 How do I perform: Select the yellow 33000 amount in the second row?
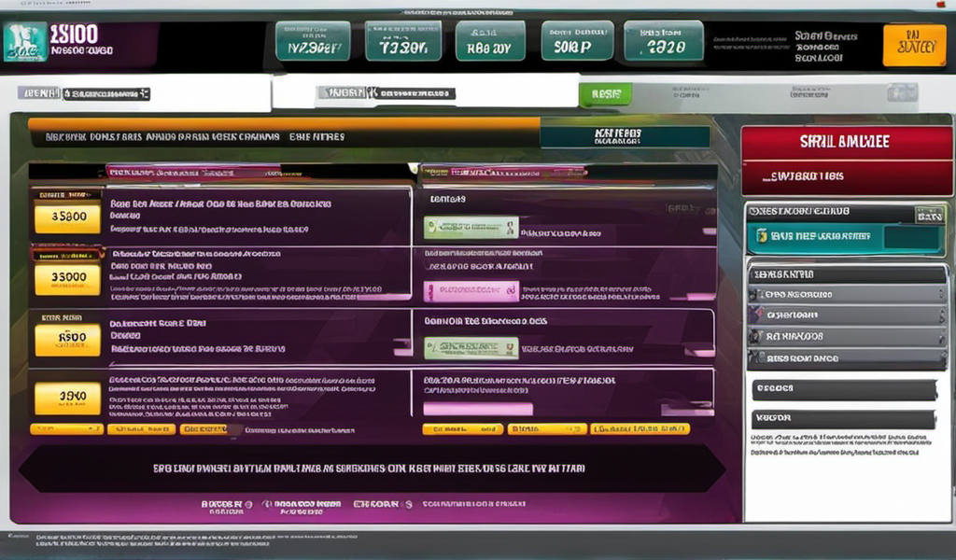[x=67, y=278]
